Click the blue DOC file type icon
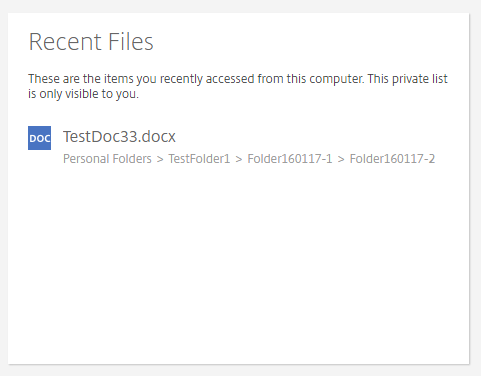 [x=39, y=138]
